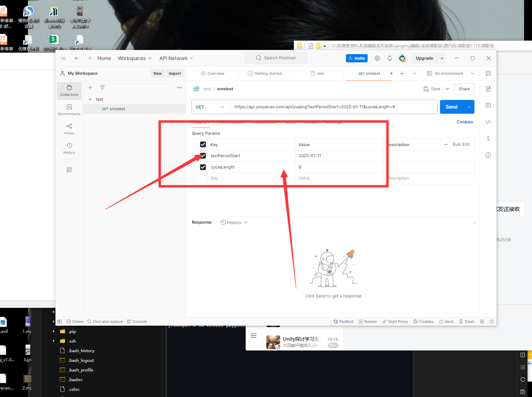Image resolution: width=532 pixels, height=397 pixels.
Task: Click the Save button
Action: pos(432,89)
